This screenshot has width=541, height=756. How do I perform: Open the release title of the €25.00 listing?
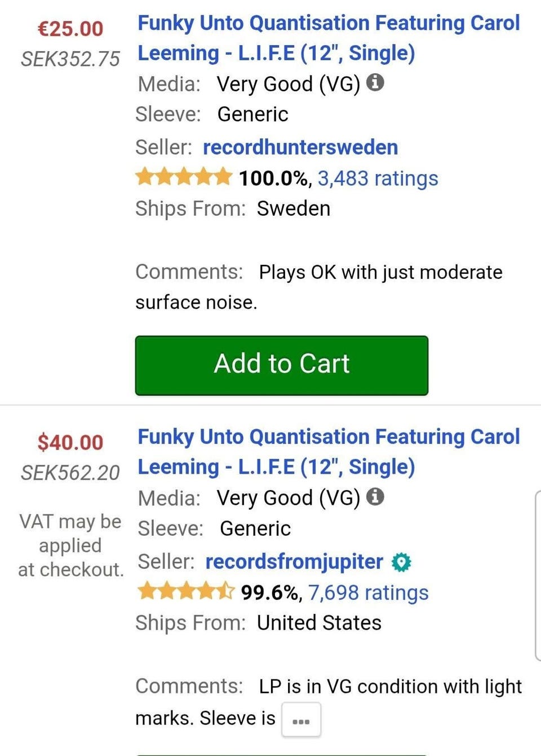[329, 38]
